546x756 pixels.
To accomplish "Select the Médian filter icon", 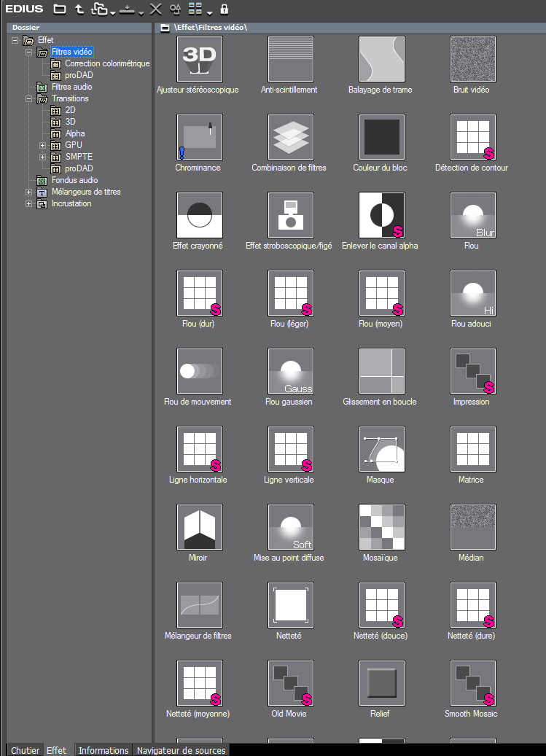I will pos(473,528).
